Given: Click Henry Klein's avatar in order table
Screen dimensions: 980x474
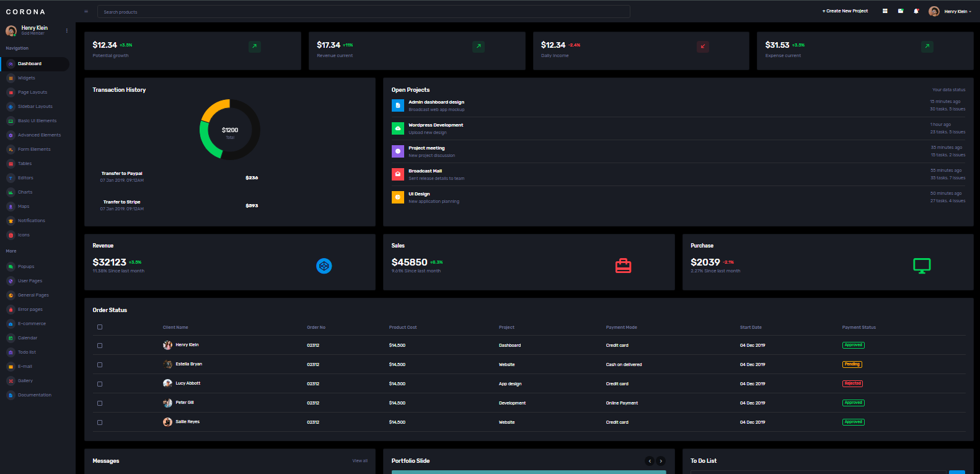Looking at the screenshot, I should 167,345.
